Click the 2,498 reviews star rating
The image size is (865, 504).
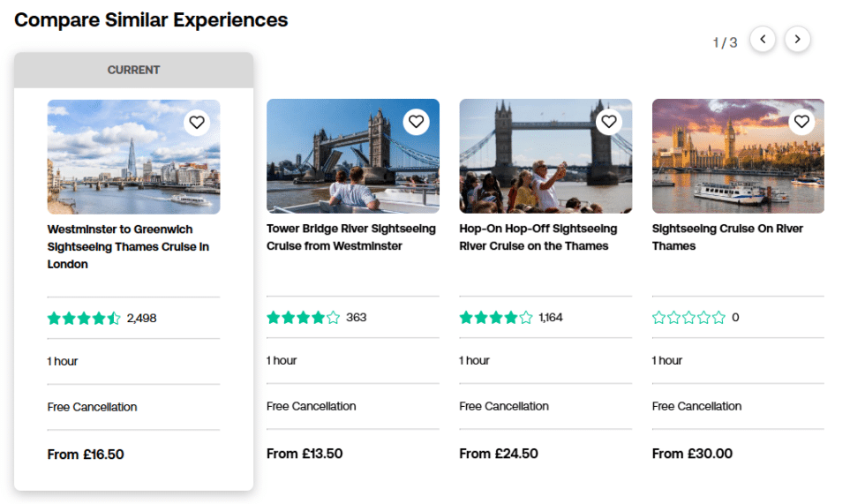pos(102,319)
